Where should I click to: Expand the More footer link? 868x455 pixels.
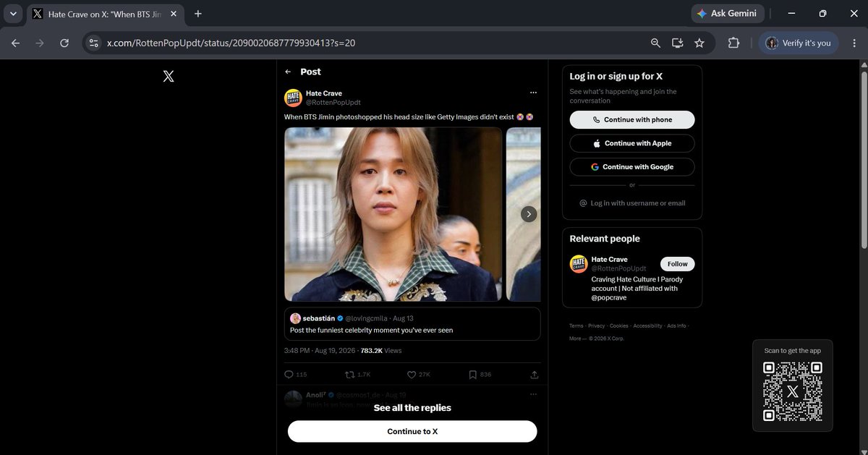(576, 338)
